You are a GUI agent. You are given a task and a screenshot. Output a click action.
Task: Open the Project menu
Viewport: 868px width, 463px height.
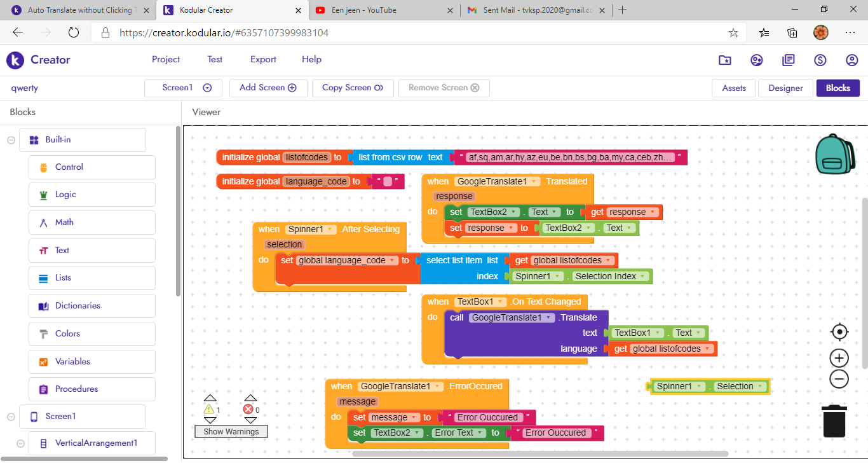pos(166,59)
